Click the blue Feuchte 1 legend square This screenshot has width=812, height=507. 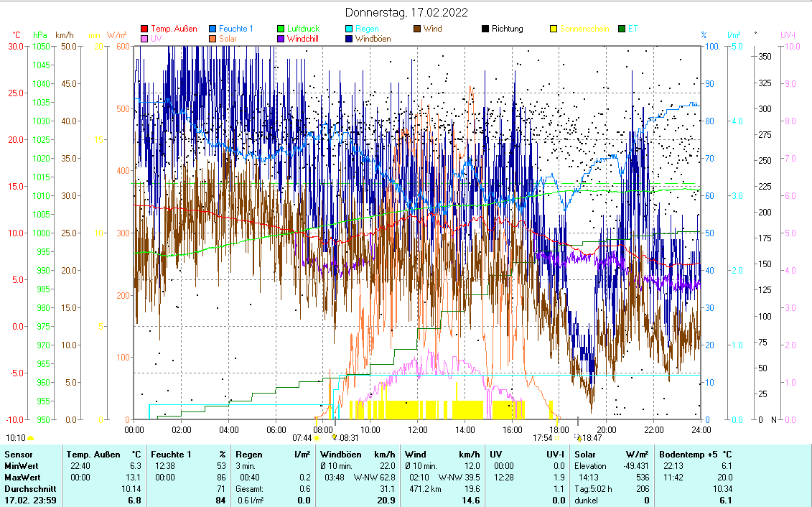[214, 29]
